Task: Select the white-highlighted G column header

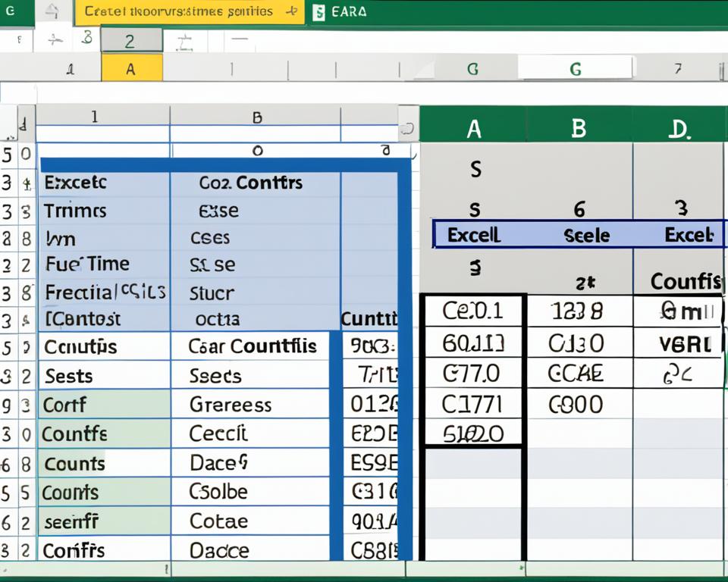Action: coord(575,69)
